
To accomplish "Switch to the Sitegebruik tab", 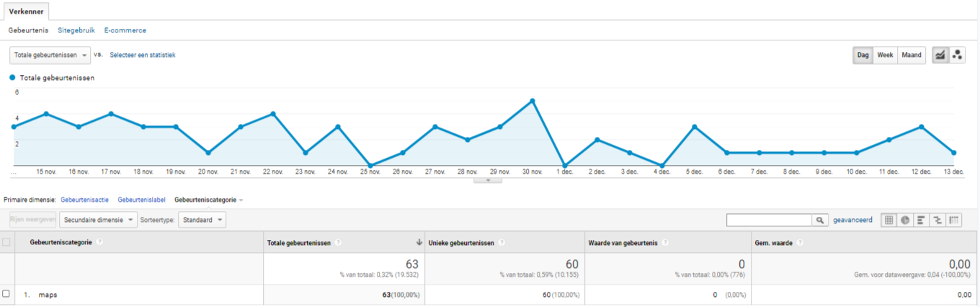I will point(76,30).
